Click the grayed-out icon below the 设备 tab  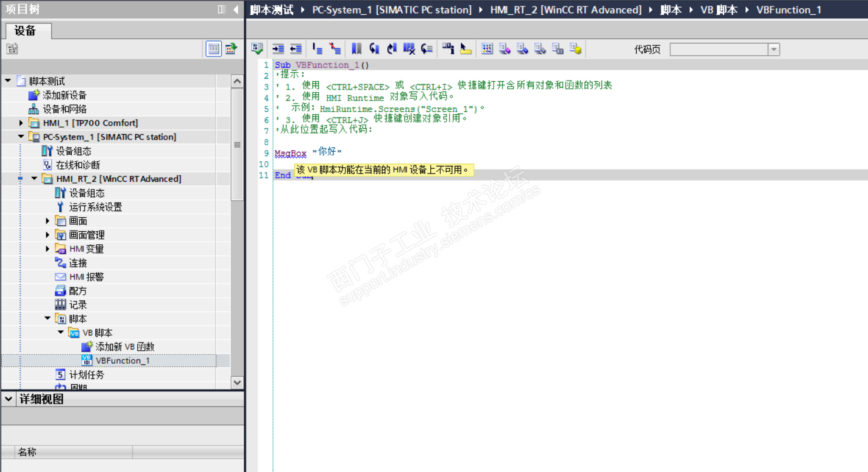coord(12,49)
